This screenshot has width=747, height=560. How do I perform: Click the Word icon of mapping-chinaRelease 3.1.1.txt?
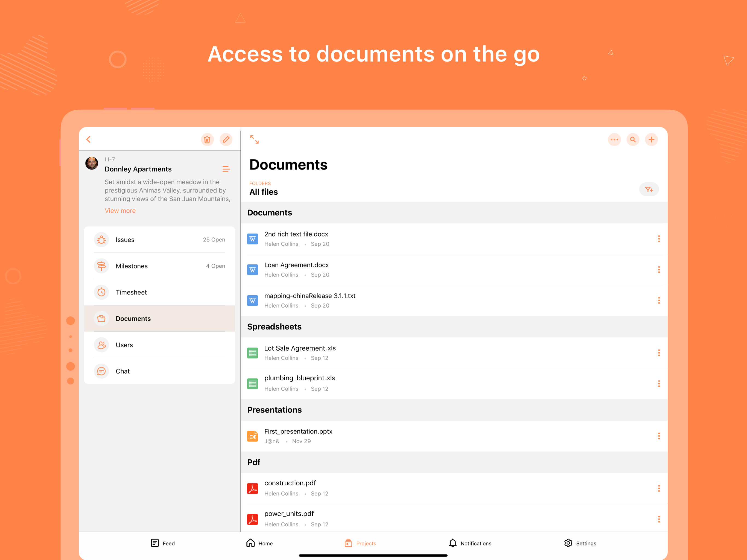coord(253,301)
